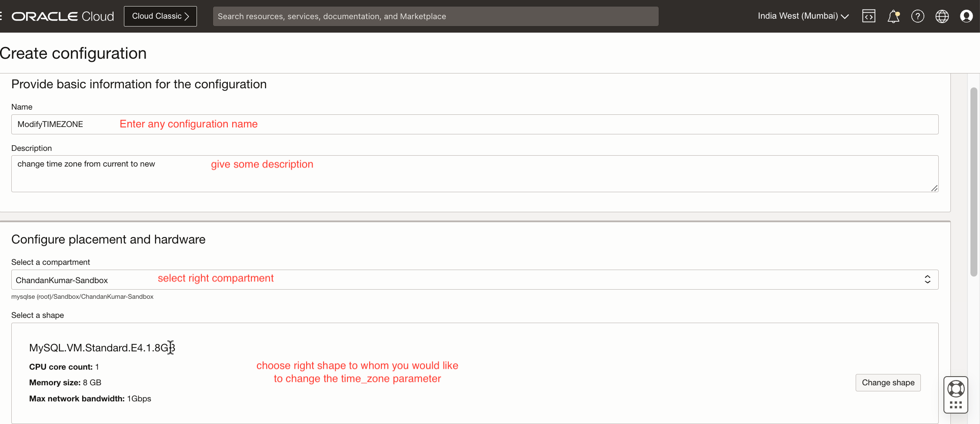Click the Select a shape label

point(37,315)
